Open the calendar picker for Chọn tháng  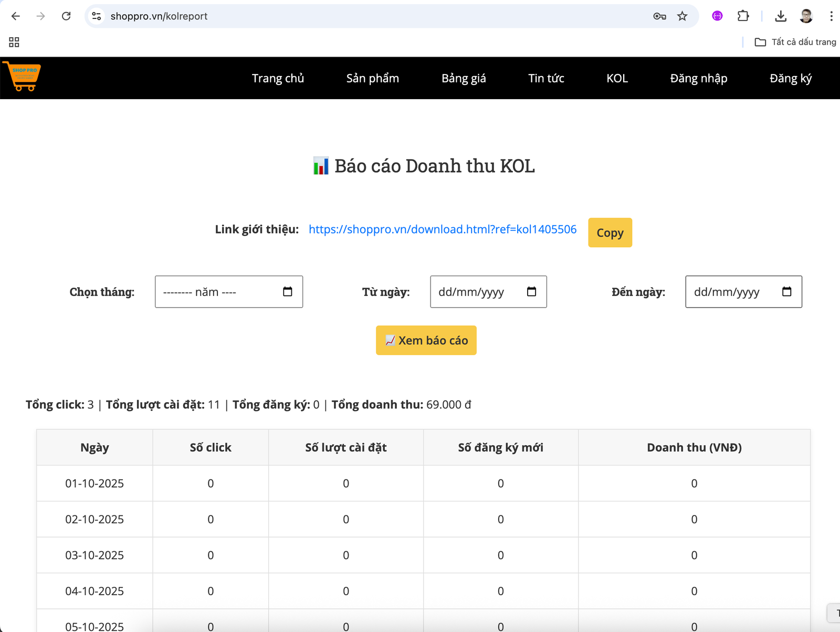(x=288, y=292)
